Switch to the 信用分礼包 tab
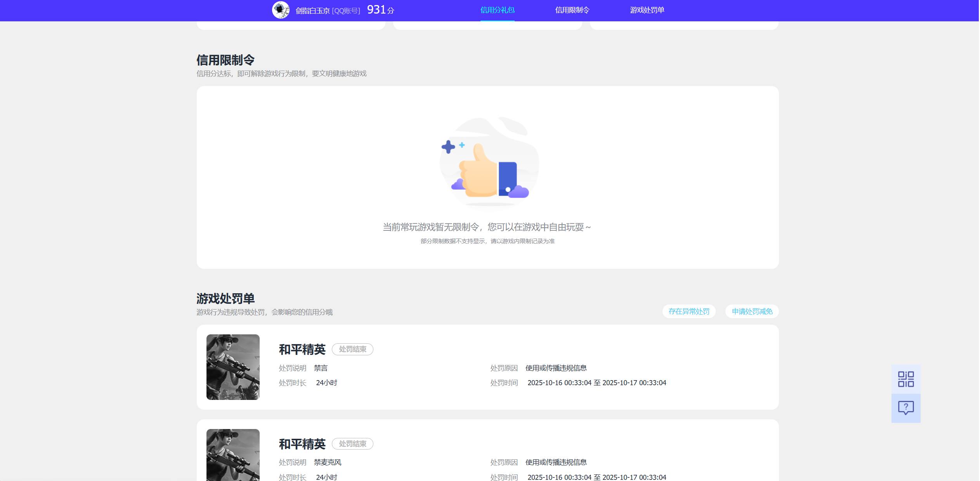980x481 pixels. tap(497, 10)
